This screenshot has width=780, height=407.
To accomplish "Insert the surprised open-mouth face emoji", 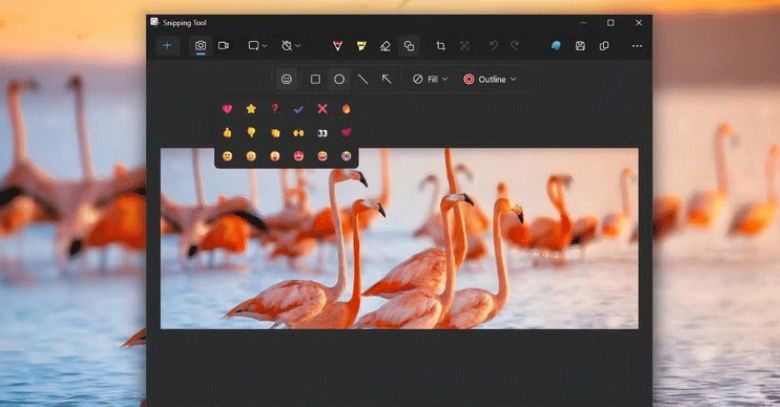I will pos(275,156).
